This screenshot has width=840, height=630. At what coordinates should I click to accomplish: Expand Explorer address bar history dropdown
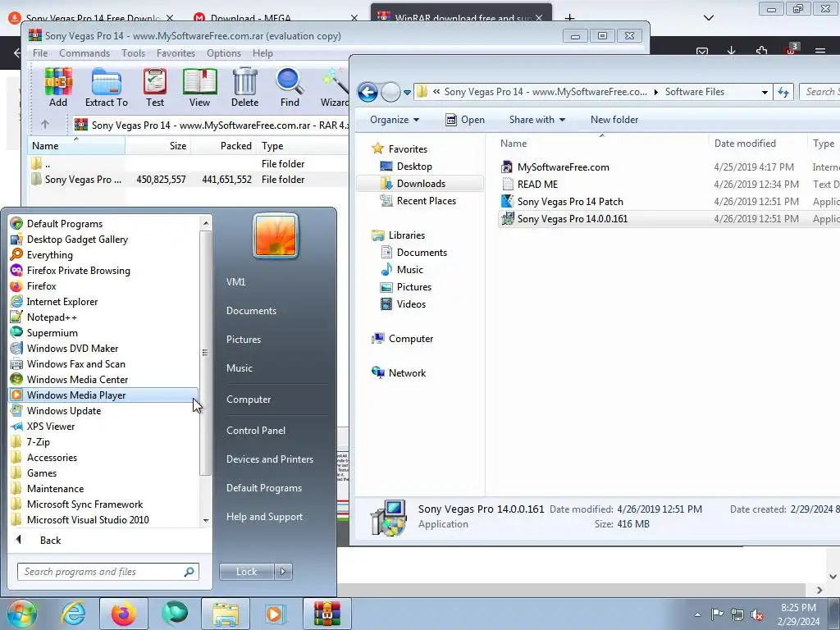(x=765, y=92)
